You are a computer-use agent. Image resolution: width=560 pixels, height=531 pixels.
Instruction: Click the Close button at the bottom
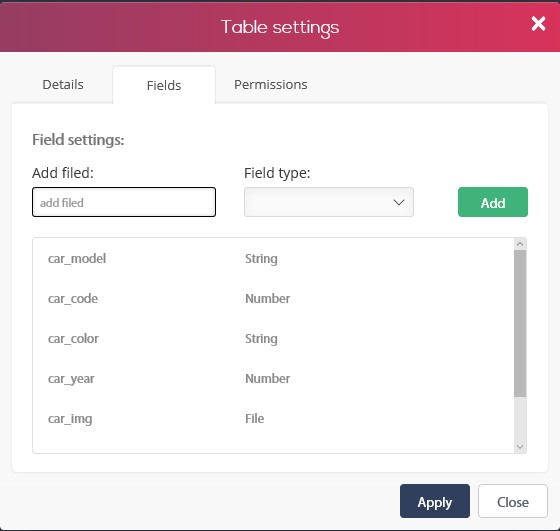point(512,501)
